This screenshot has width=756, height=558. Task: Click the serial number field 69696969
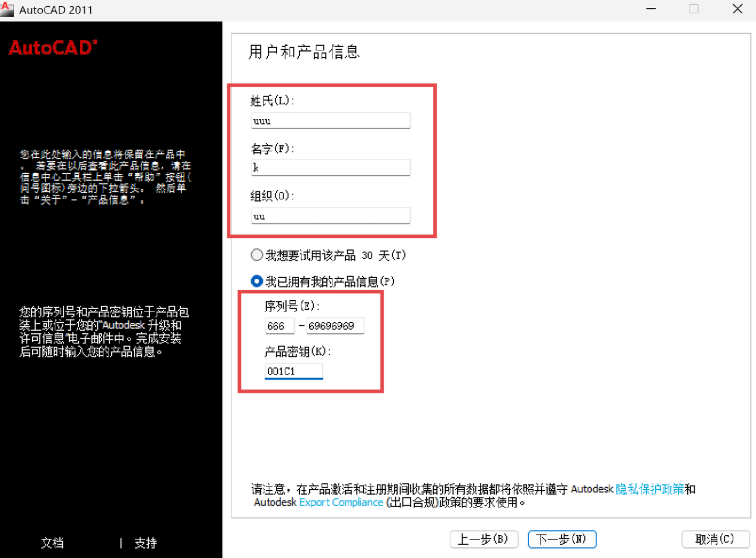[335, 326]
